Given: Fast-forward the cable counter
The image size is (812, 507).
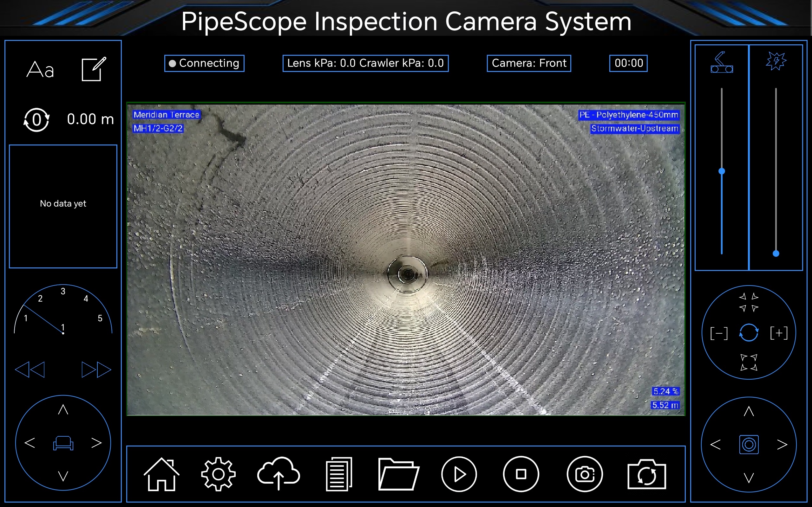Looking at the screenshot, I should click(x=96, y=369).
